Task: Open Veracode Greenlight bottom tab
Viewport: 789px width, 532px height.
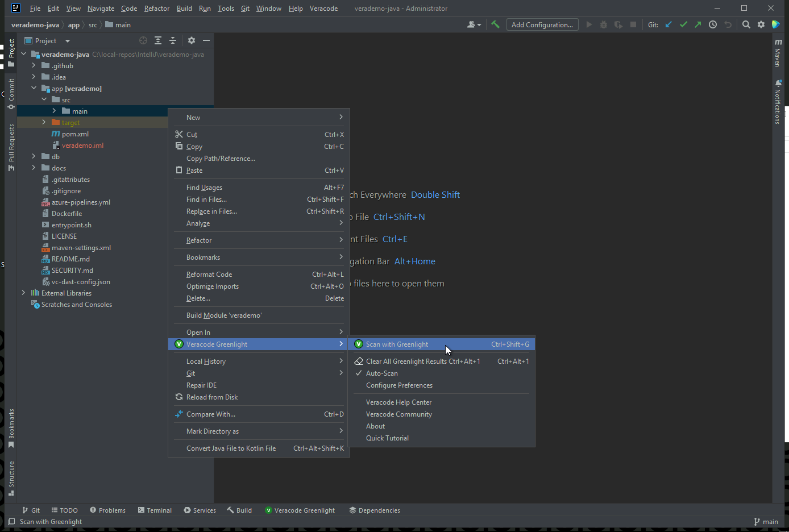Action: [300, 510]
